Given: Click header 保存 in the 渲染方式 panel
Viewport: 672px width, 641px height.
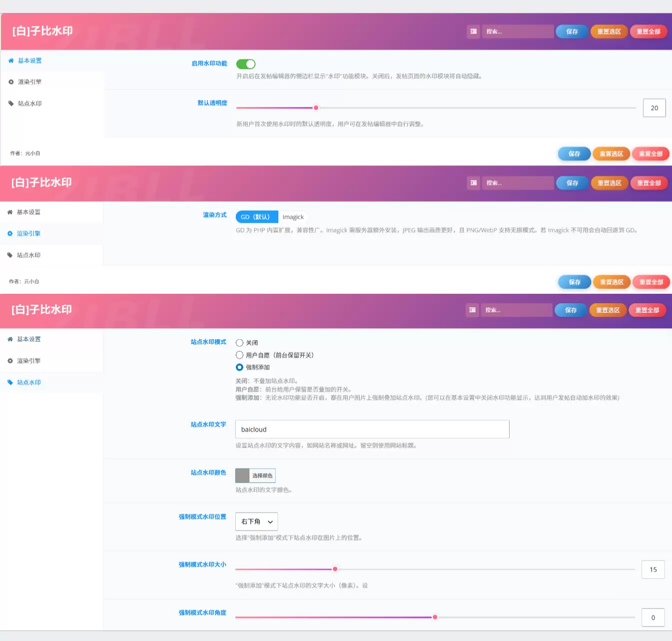Looking at the screenshot, I should pyautogui.click(x=572, y=183).
